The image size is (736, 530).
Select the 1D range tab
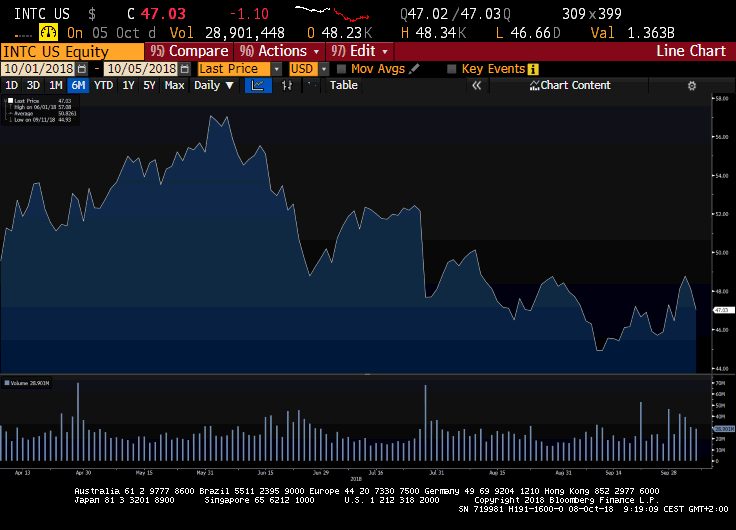click(11, 85)
